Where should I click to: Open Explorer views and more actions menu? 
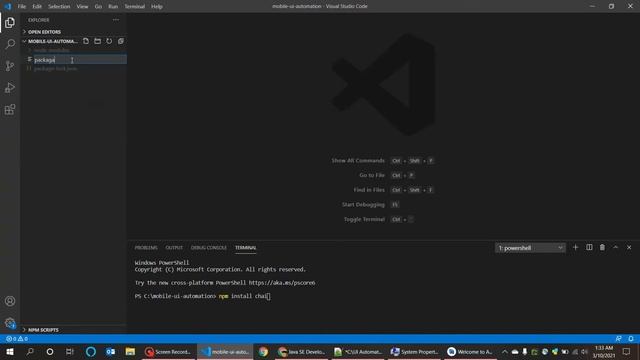(116, 20)
